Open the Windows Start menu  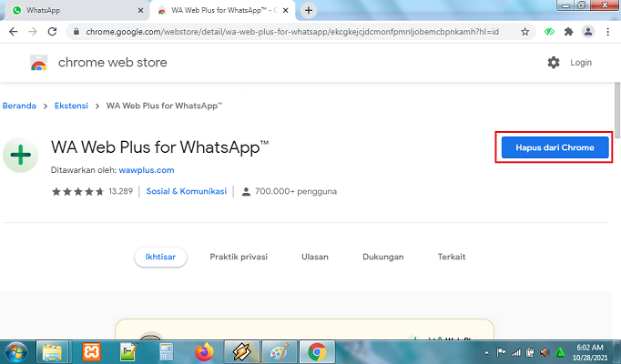16,352
